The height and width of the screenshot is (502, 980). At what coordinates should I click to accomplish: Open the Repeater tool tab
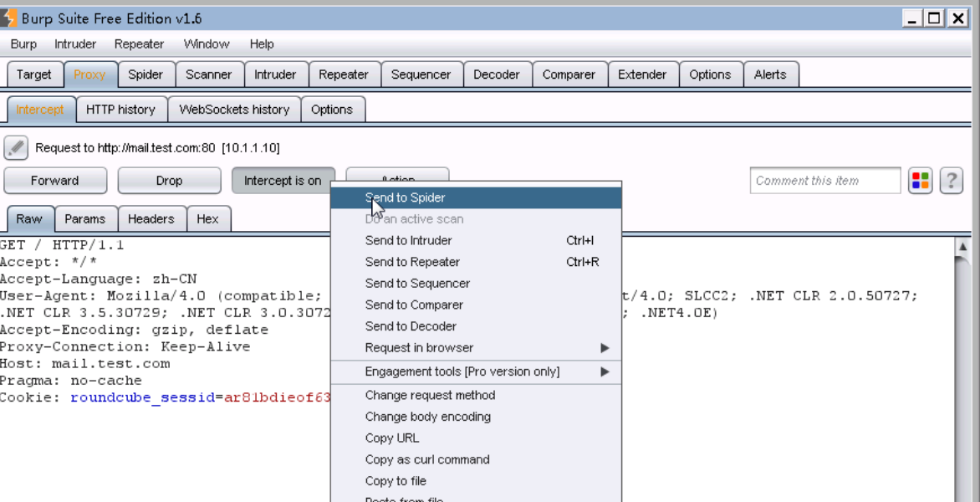[x=343, y=74]
